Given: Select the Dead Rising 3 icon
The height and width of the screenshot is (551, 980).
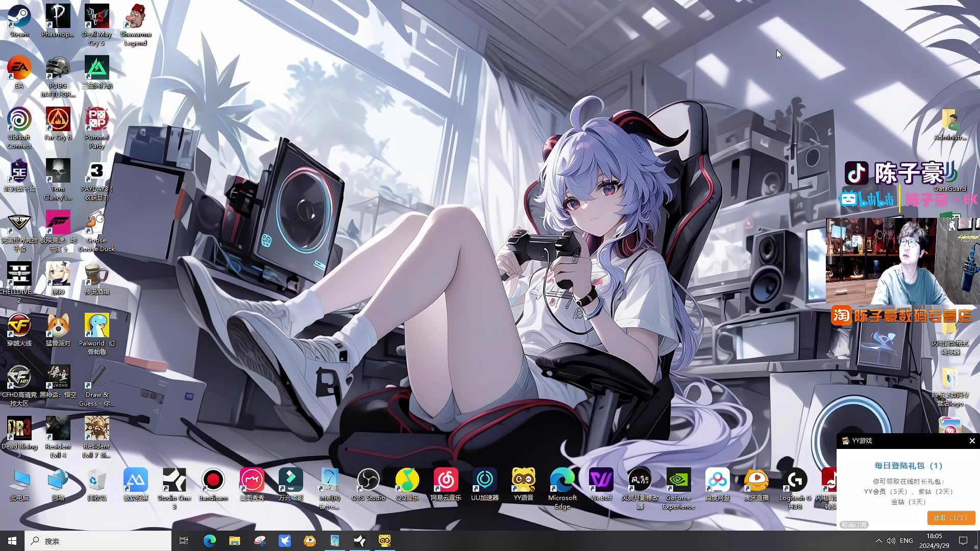Looking at the screenshot, I should coord(19,437).
